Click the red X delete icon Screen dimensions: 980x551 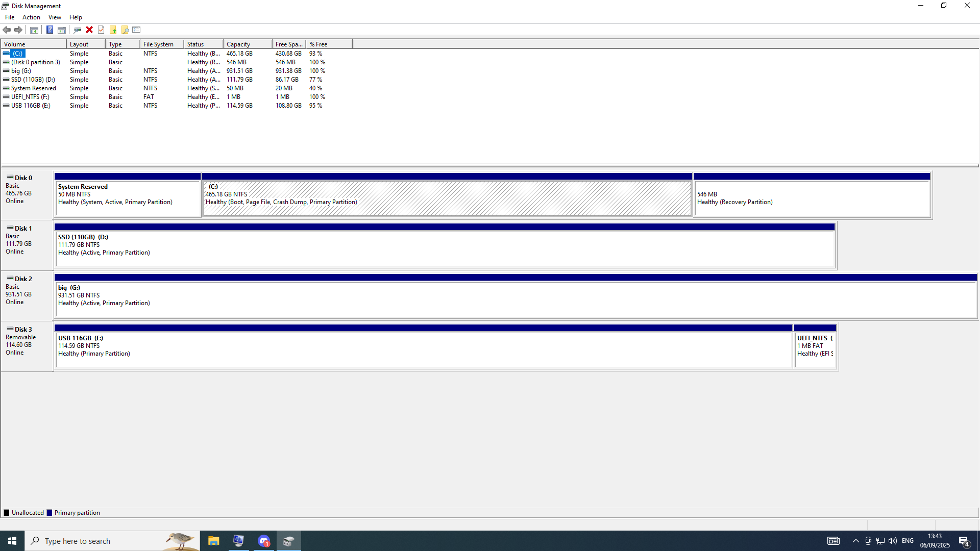click(x=89, y=30)
